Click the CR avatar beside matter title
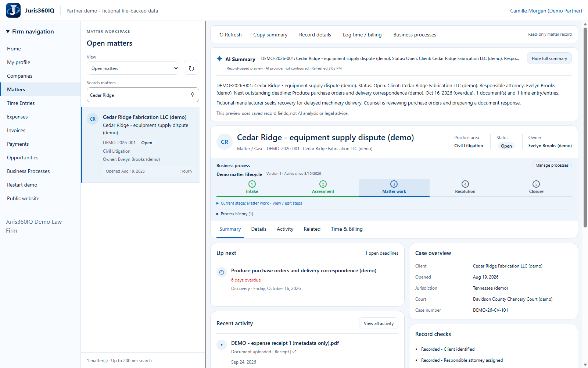The image size is (588, 368). point(225,142)
